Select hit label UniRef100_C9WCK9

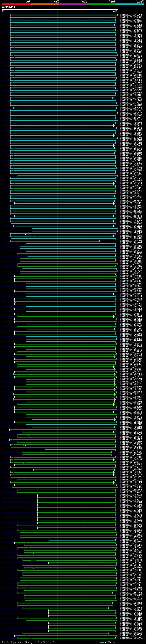tap(131, 487)
